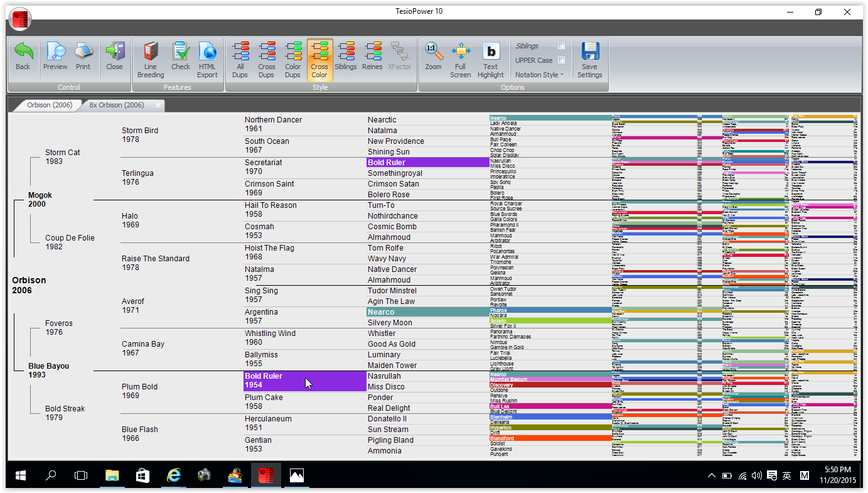Screen dimensions: 868x493
Task: Click Camina Bay 1967
Action: coord(143,349)
